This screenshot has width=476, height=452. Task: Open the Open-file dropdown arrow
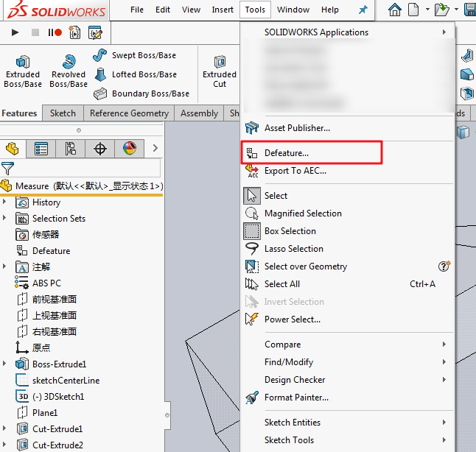456,10
